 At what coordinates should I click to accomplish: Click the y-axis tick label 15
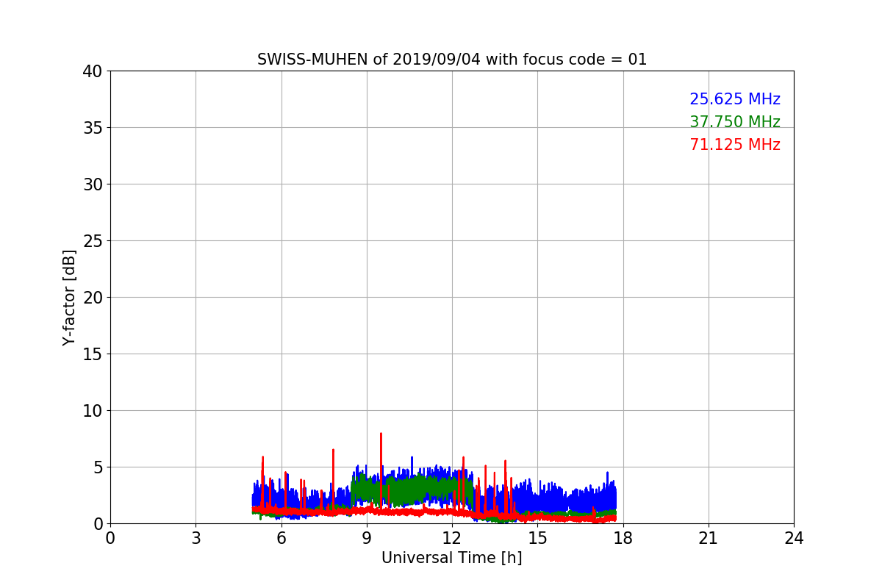point(93,354)
